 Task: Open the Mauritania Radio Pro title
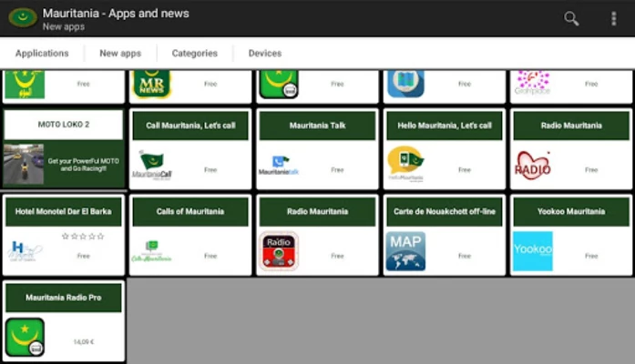click(x=64, y=298)
